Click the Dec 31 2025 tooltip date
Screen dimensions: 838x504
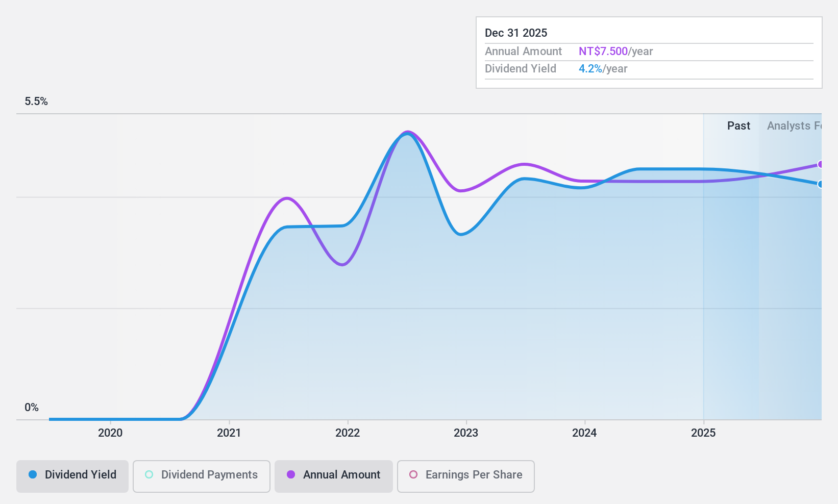point(516,33)
